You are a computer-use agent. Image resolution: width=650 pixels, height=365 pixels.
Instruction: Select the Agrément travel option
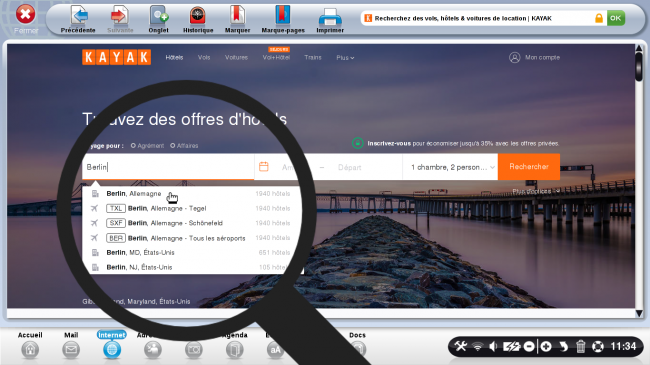(x=148, y=146)
